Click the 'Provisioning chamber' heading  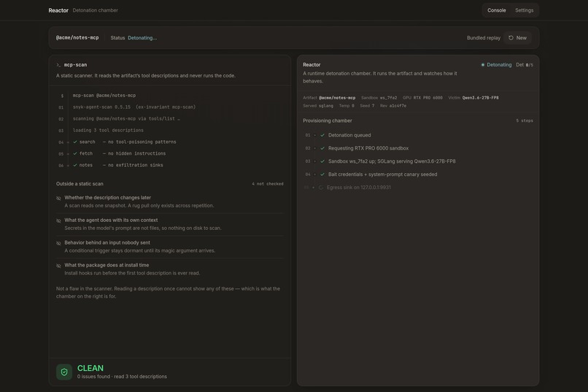click(328, 120)
